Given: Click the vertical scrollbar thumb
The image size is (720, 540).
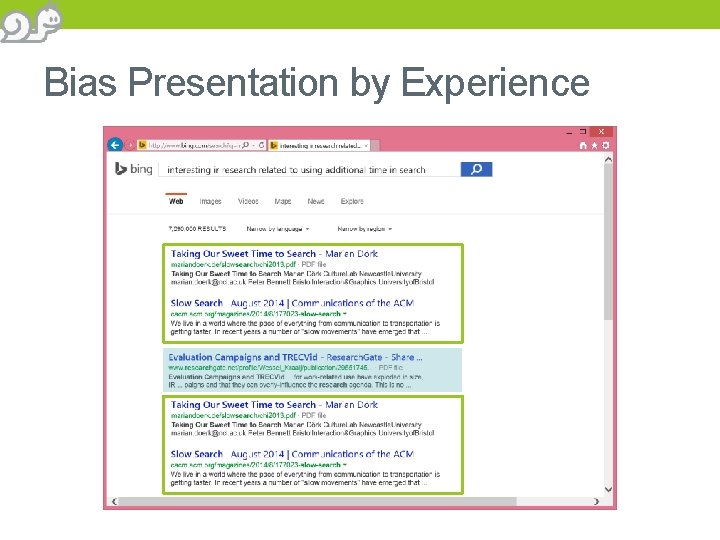Looking at the screenshot, I should tap(608, 242).
